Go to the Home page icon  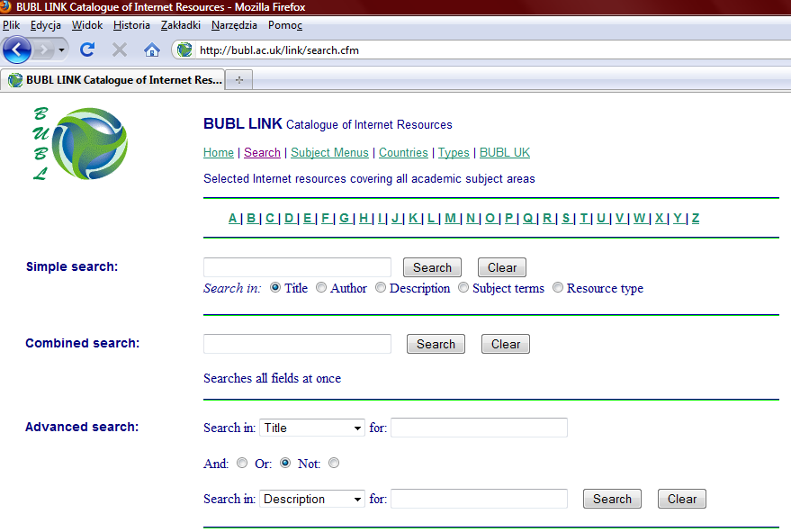coord(152,50)
